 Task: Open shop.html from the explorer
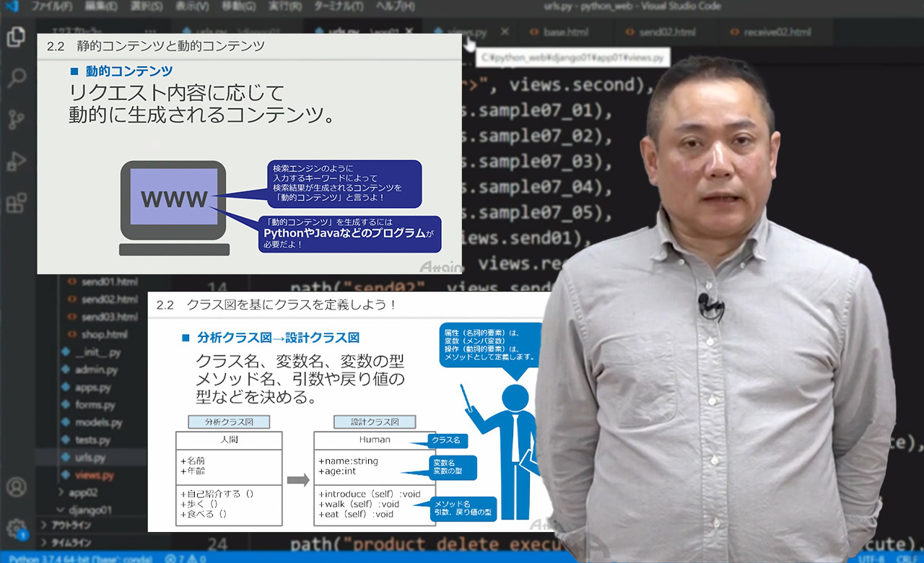(104, 334)
